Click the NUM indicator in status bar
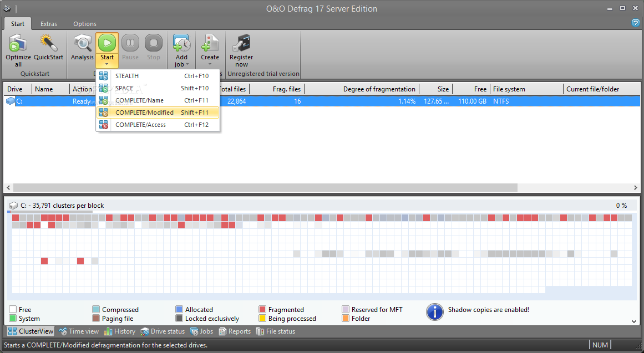The image size is (644, 353). (x=600, y=345)
